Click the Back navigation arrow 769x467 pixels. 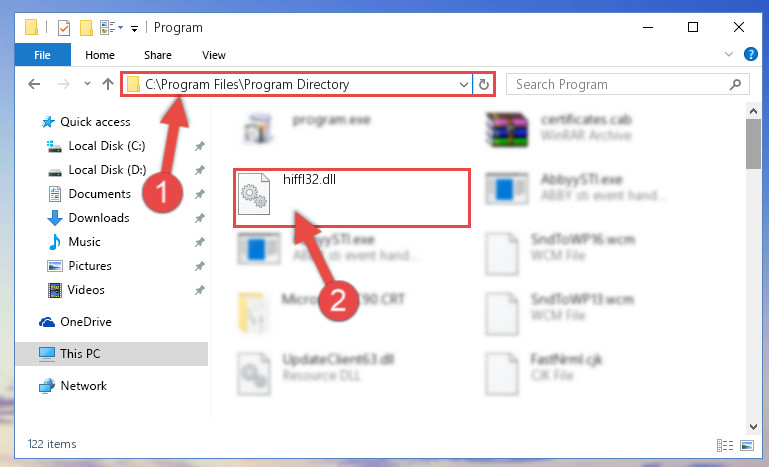34,84
